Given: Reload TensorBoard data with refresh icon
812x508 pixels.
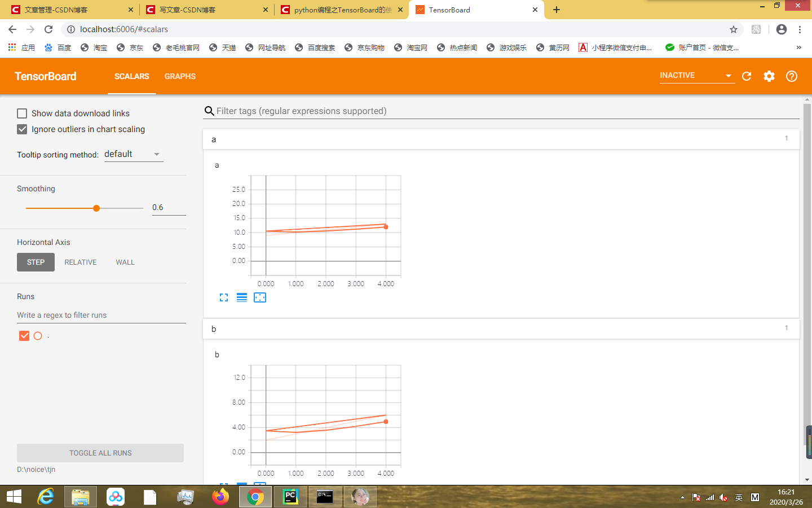Looking at the screenshot, I should coord(747,76).
